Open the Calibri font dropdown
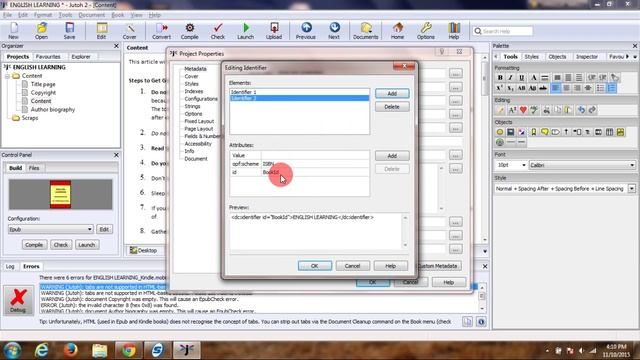640x360 pixels. click(582, 165)
